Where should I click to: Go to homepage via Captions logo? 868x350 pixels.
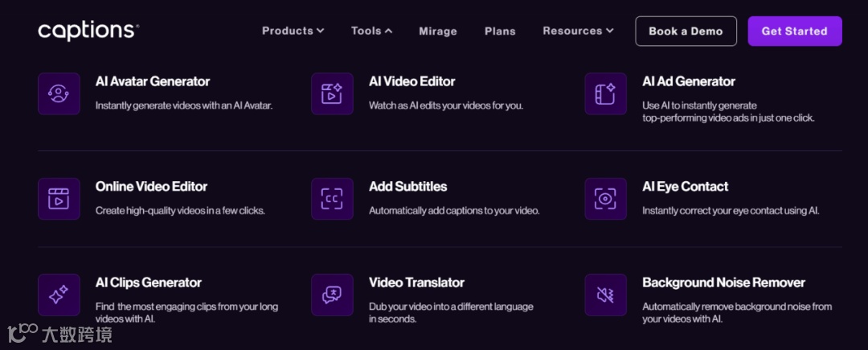[88, 31]
